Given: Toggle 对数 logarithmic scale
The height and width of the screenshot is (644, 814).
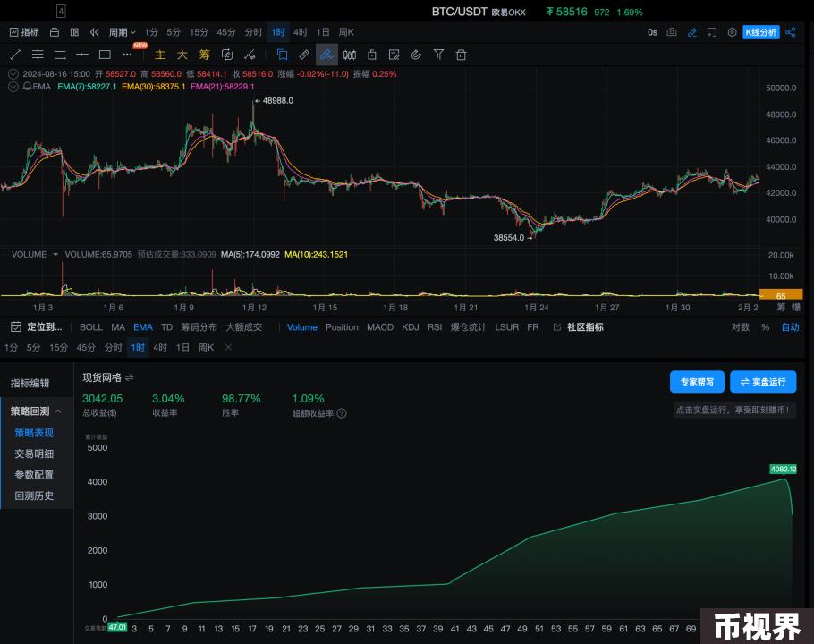Looking at the screenshot, I should [x=741, y=327].
